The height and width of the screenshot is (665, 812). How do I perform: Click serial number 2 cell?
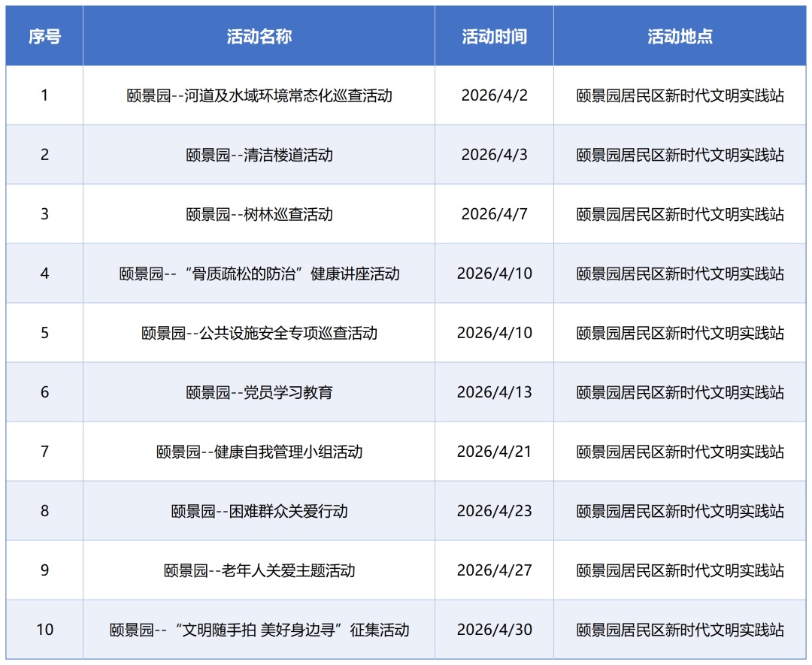pos(44,155)
